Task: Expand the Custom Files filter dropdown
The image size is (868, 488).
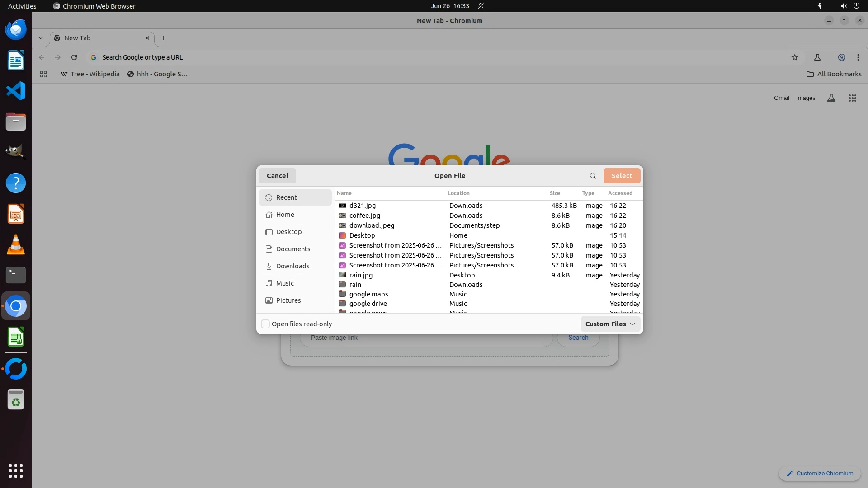Action: (610, 324)
